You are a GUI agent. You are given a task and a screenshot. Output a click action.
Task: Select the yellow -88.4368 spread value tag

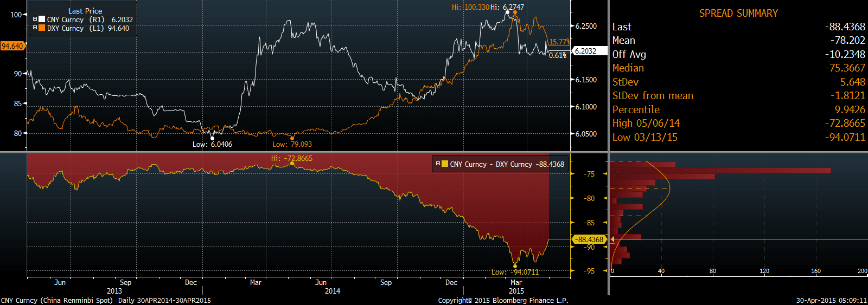[x=590, y=239]
